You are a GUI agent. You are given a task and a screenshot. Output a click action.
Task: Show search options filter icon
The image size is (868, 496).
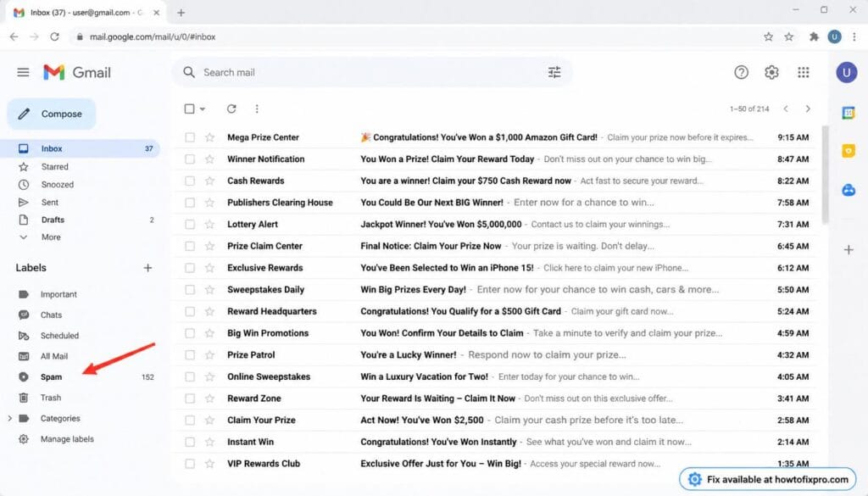(554, 72)
